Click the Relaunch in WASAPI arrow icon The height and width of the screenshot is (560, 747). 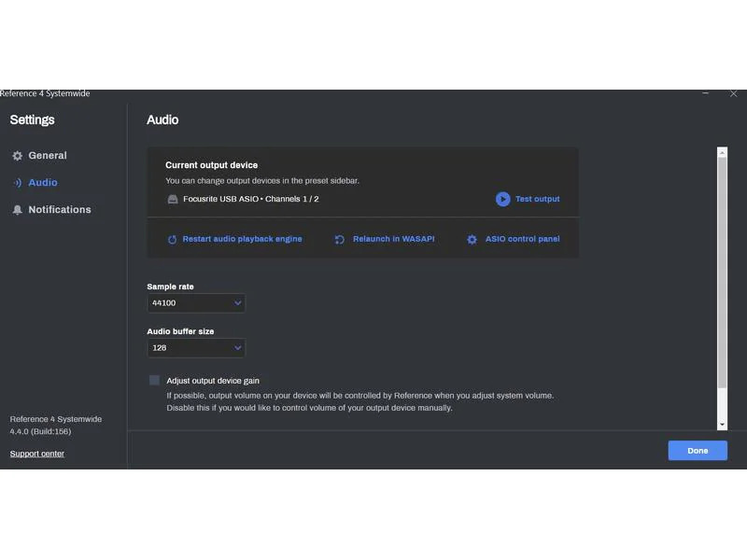pos(339,239)
